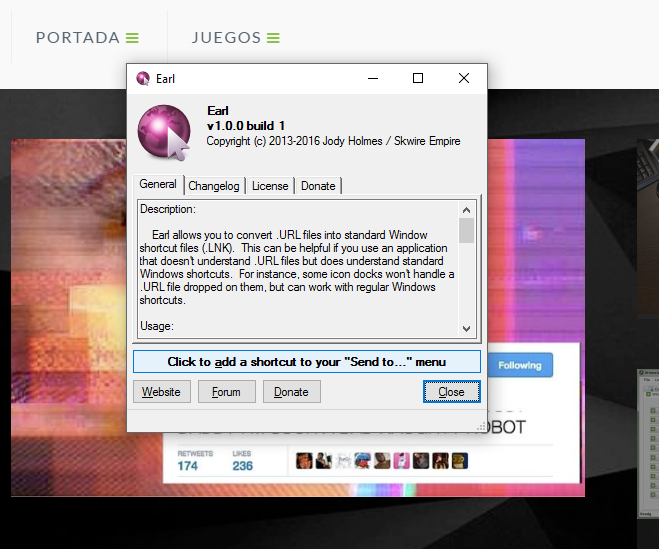
Task: Switch to the General tab
Action: tap(158, 185)
